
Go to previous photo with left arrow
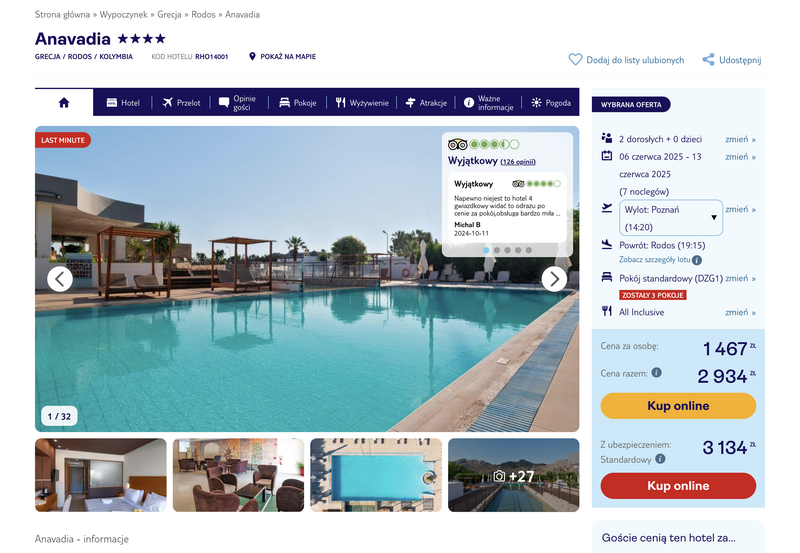pyautogui.click(x=60, y=279)
